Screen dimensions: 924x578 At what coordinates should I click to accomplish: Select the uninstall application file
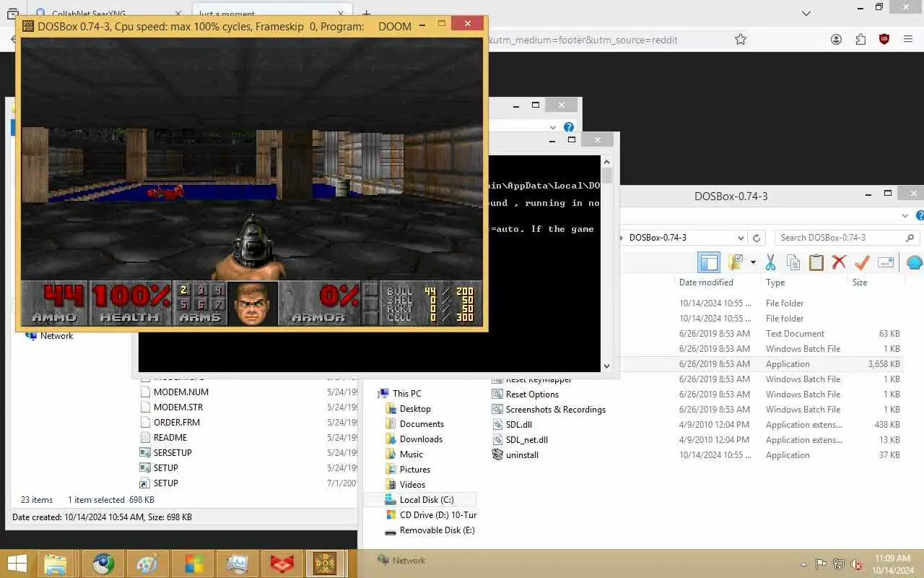515,455
